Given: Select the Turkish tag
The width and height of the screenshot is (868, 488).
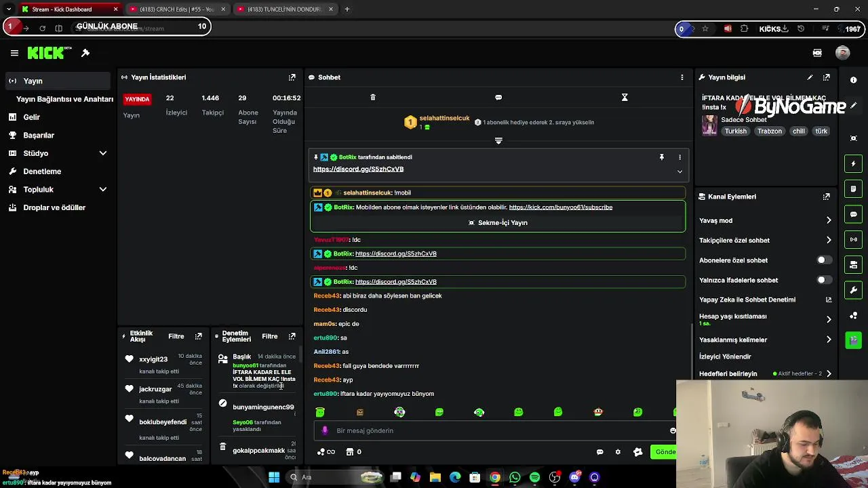Looking at the screenshot, I should [x=735, y=131].
